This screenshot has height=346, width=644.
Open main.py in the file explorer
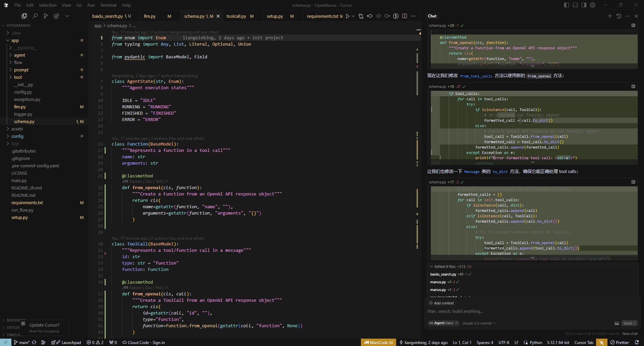(x=19, y=180)
